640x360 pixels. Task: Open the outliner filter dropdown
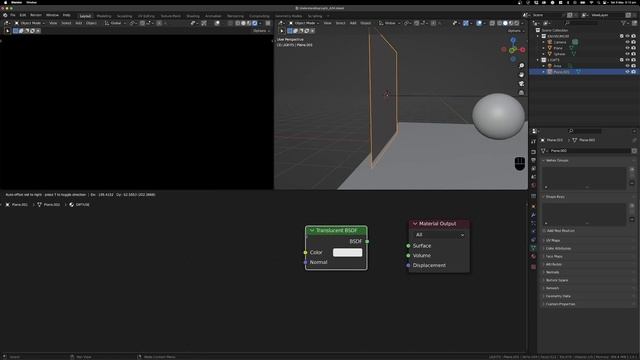click(624, 23)
